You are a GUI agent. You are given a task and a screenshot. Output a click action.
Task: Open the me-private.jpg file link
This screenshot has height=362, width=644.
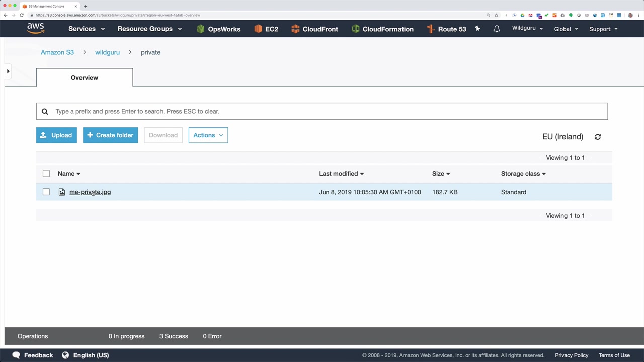click(x=90, y=192)
